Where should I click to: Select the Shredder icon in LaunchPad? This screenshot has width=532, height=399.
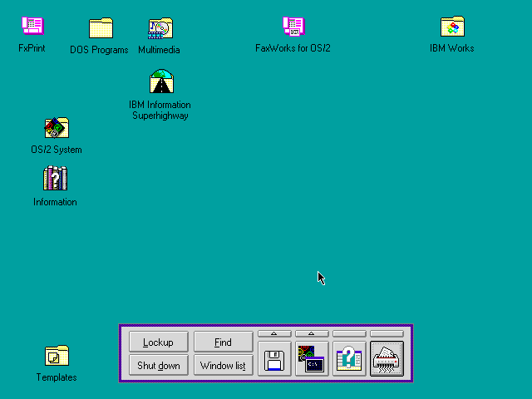pos(387,359)
